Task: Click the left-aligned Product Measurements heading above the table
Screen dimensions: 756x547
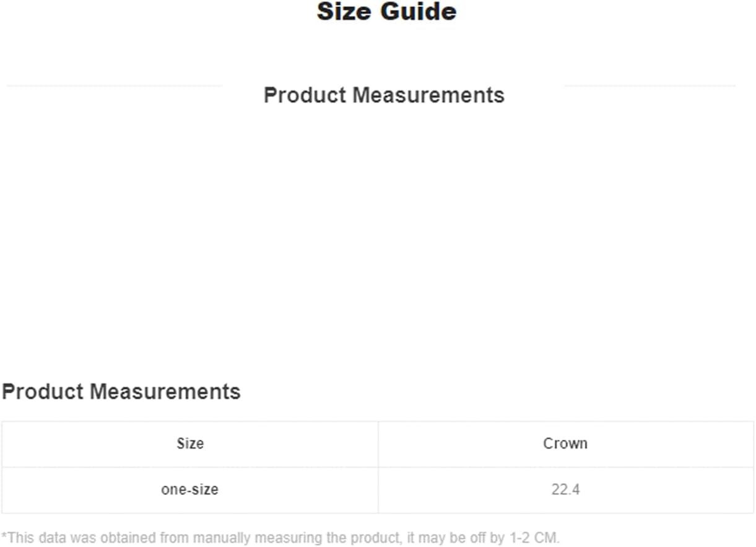Action: click(121, 392)
